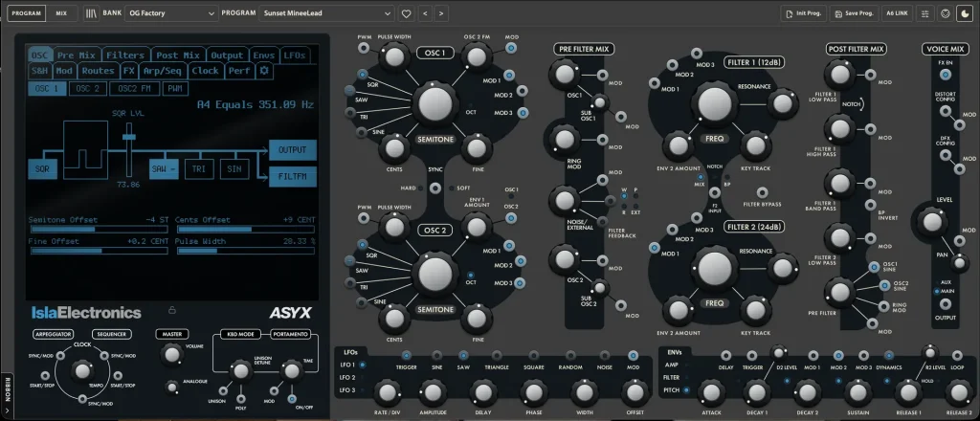The width and height of the screenshot is (980, 421).
Task: Open the bank library browser icon
Action: click(91, 13)
